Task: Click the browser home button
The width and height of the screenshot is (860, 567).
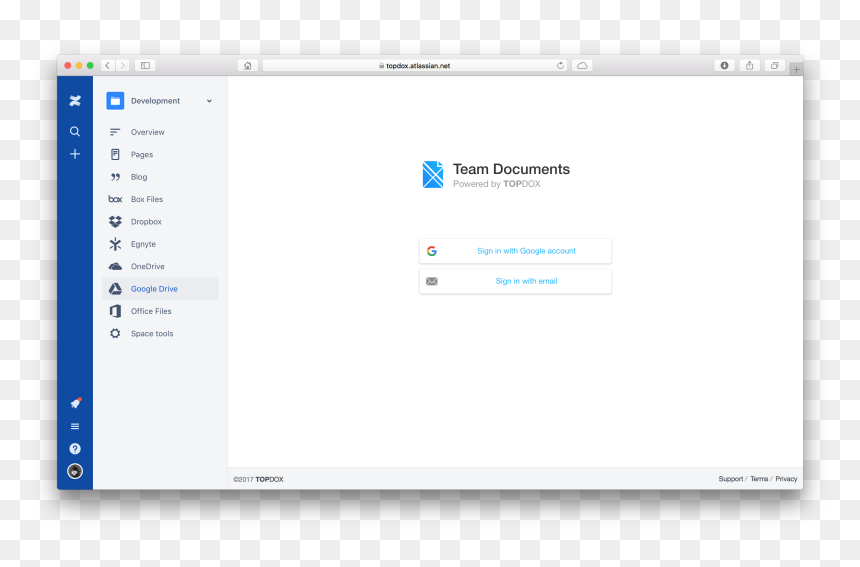Action: [x=247, y=66]
